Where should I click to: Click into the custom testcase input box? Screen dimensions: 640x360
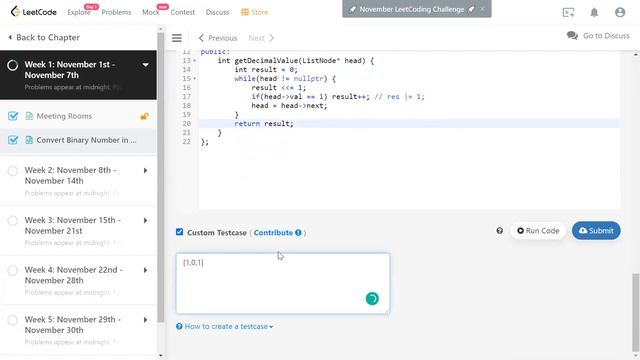pos(283,283)
